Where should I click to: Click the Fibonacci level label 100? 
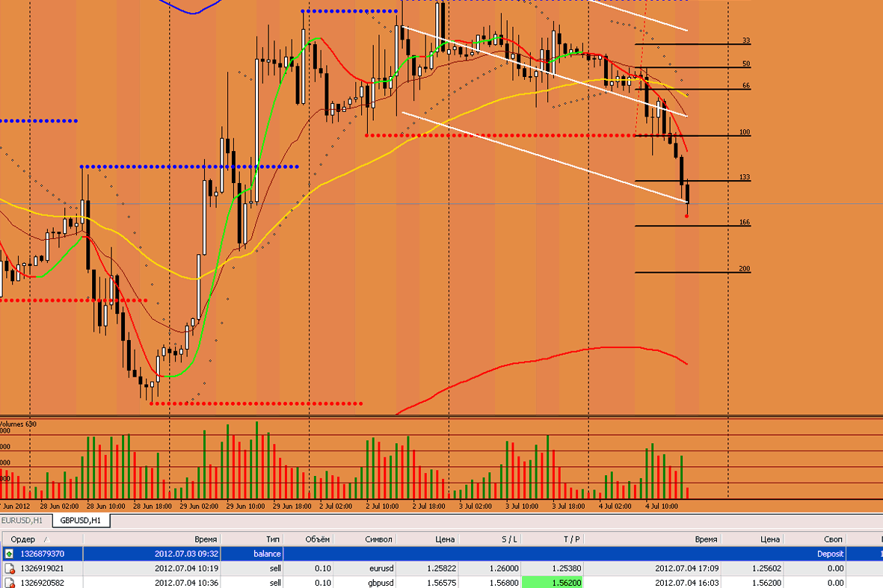(745, 132)
